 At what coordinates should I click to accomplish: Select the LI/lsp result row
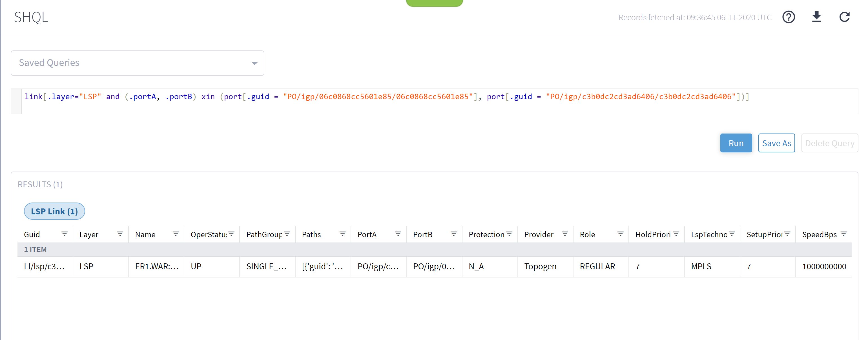pyautogui.click(x=44, y=266)
